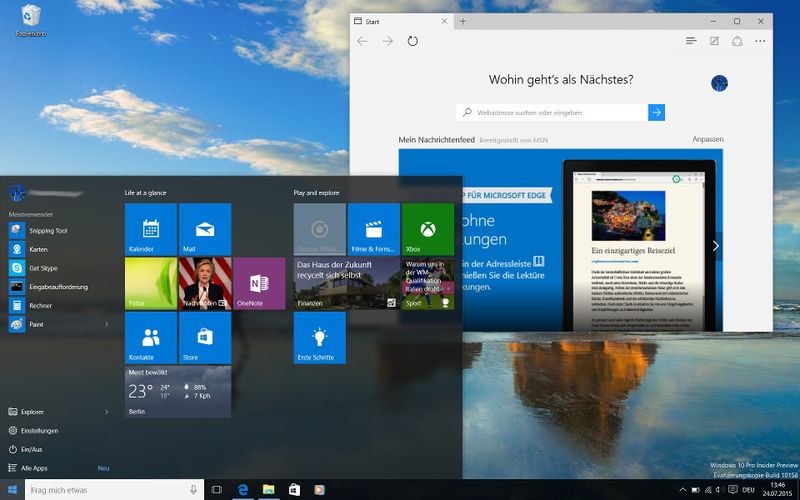Refresh the page in Edge

click(413, 41)
